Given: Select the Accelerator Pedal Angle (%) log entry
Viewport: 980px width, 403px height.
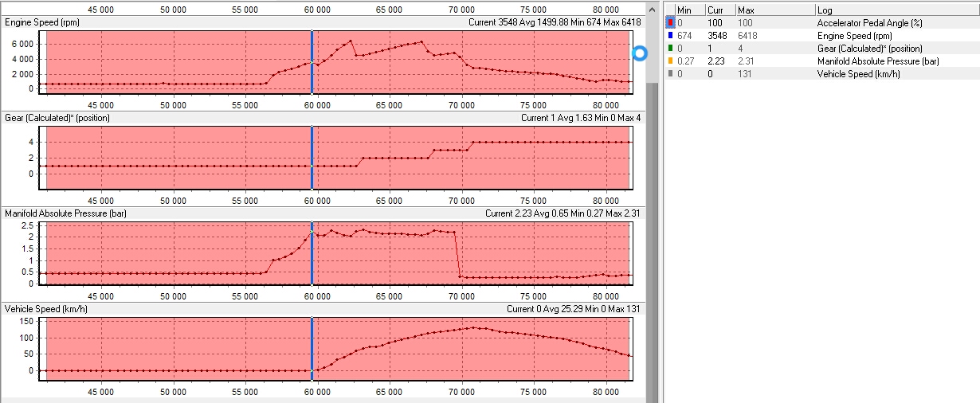Looking at the screenshot, I should pos(869,23).
